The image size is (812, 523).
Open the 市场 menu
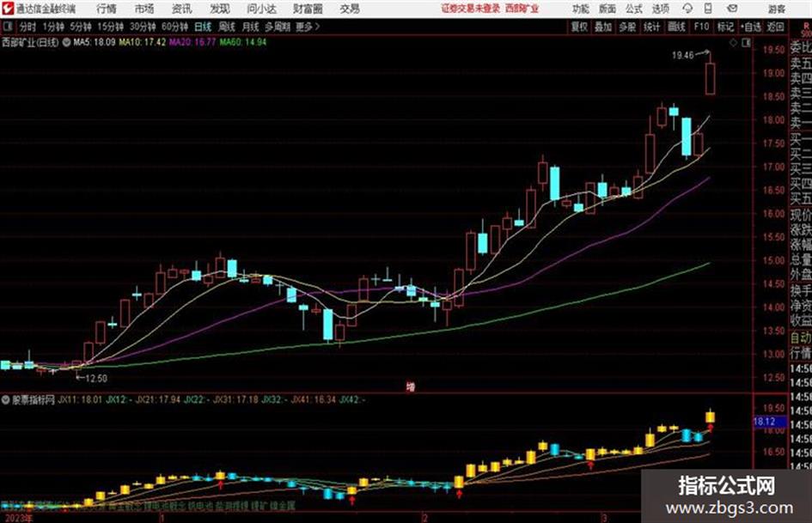pyautogui.click(x=144, y=9)
